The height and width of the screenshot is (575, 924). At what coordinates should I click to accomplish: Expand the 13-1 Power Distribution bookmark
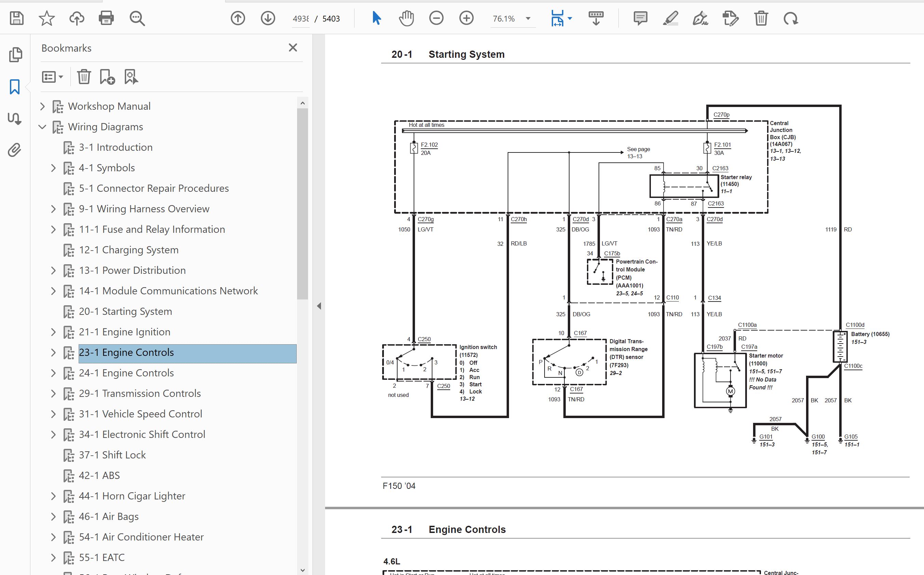[53, 270]
